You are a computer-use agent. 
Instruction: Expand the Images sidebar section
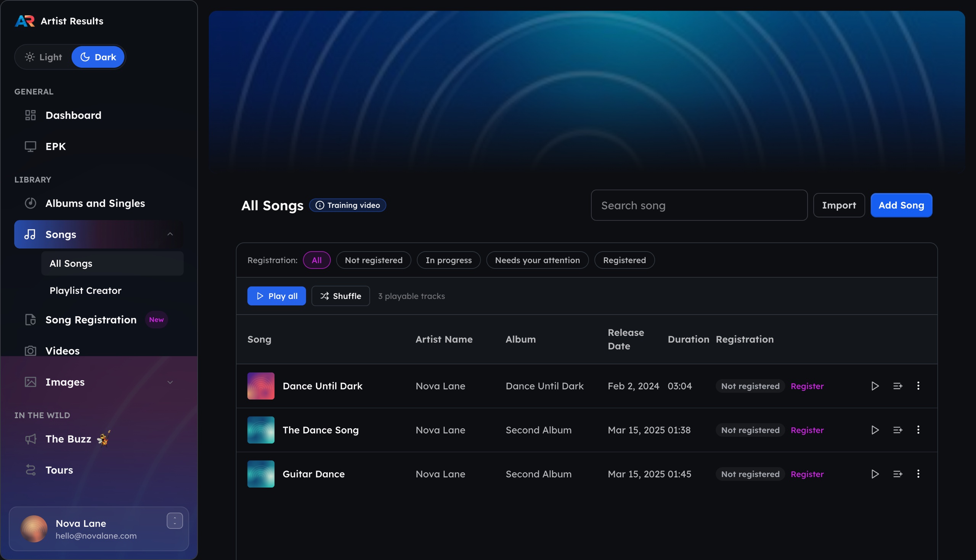[170, 382]
